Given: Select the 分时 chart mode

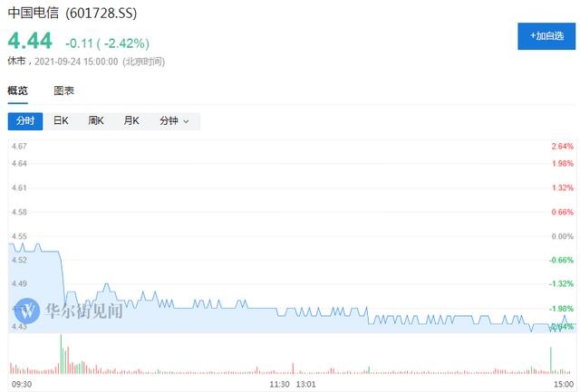Looking at the screenshot, I should 25,121.
